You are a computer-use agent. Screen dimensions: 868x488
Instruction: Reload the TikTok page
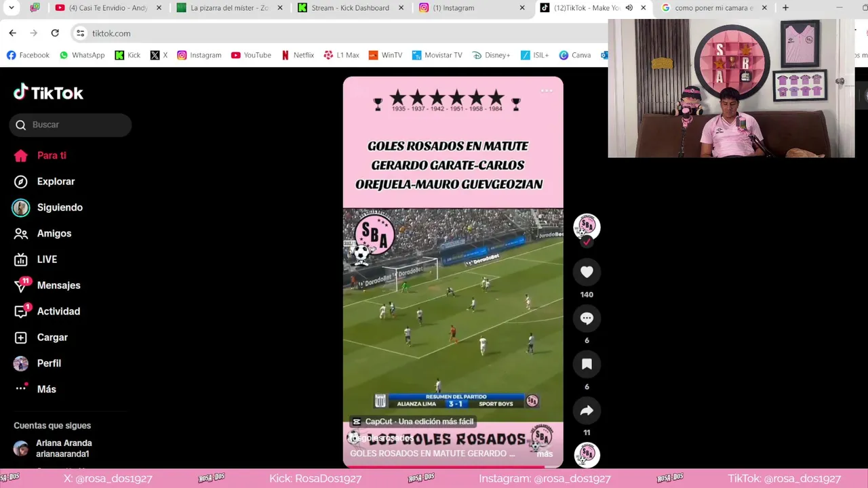click(x=55, y=33)
